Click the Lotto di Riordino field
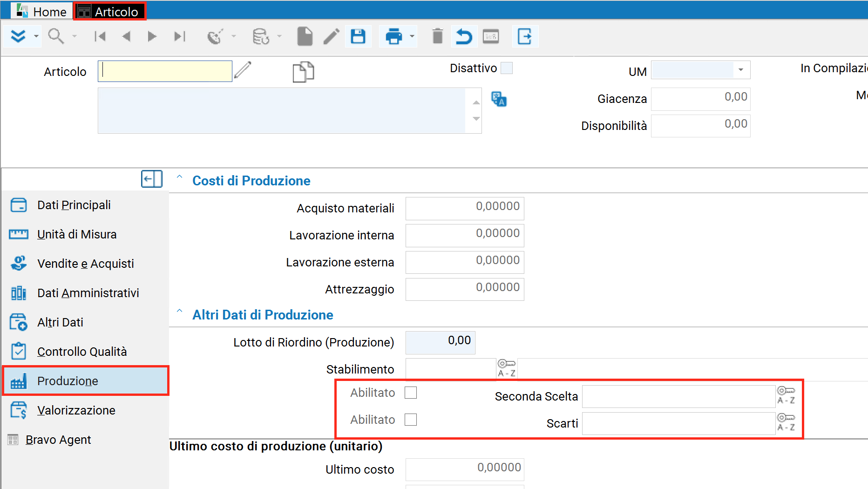The width and height of the screenshot is (868, 489). pos(441,342)
